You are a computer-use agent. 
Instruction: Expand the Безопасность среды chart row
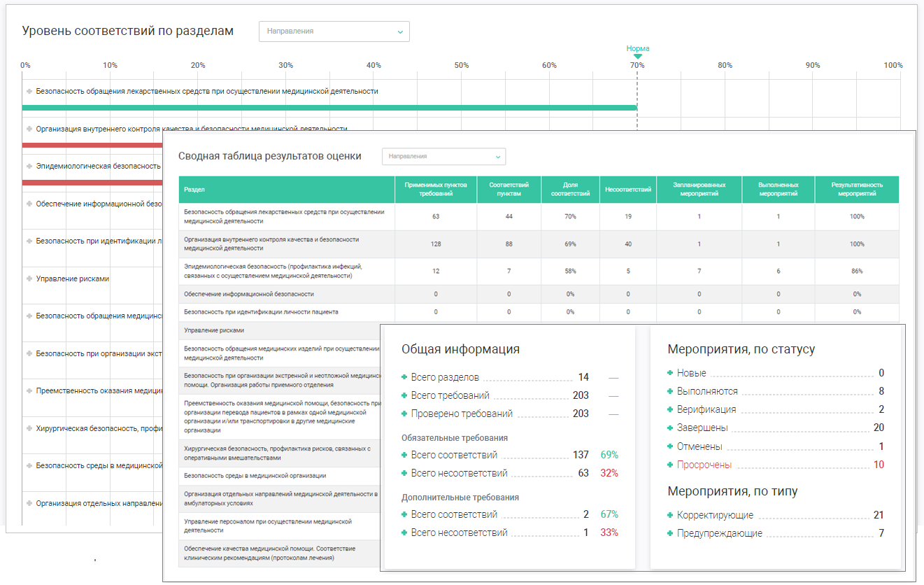(x=29, y=465)
